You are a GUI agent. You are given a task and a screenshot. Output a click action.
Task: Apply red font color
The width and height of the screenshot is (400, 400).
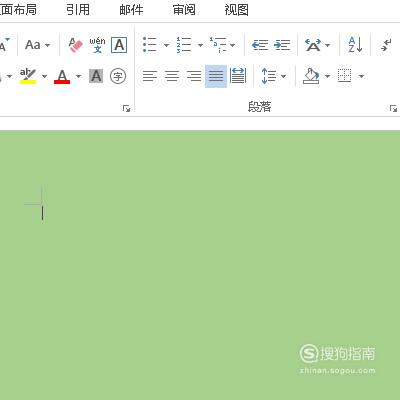coord(62,76)
